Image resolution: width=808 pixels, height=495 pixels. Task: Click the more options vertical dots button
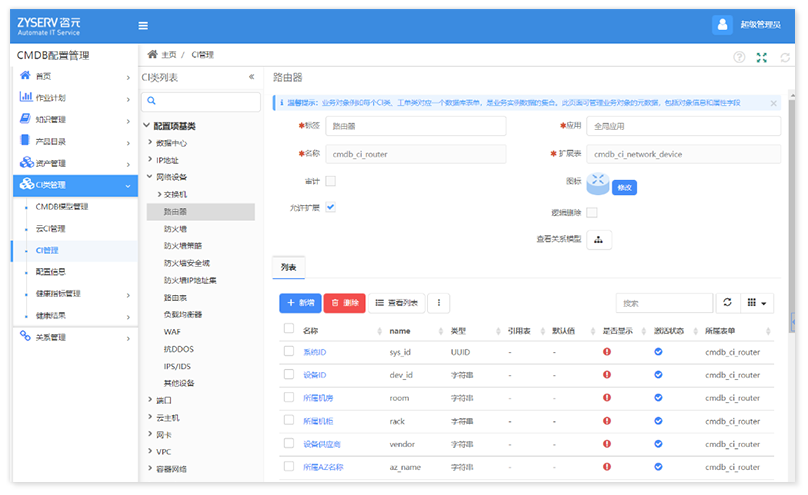439,302
